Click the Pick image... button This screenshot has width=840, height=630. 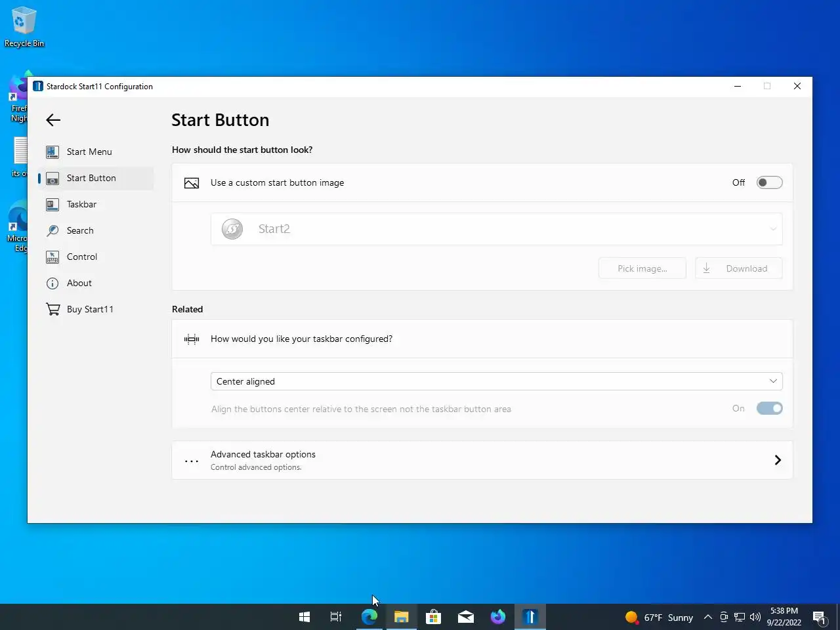(642, 268)
